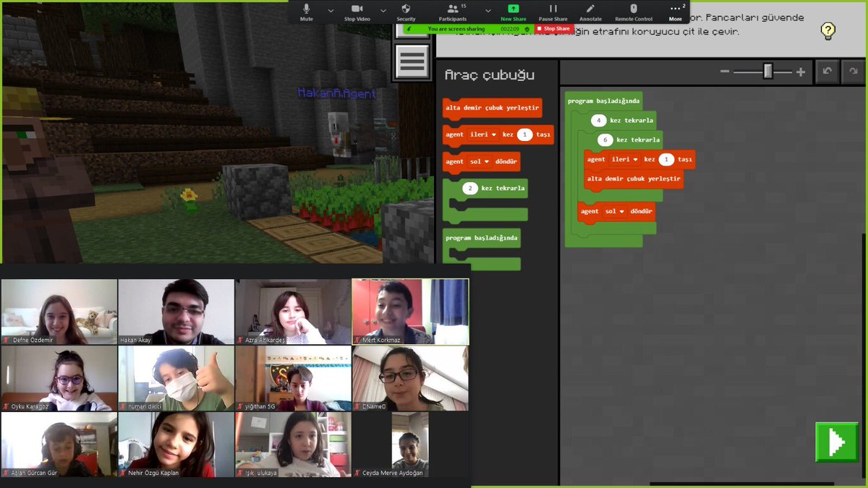Redo the last block change
The height and width of the screenshot is (488, 868).
click(x=854, y=72)
